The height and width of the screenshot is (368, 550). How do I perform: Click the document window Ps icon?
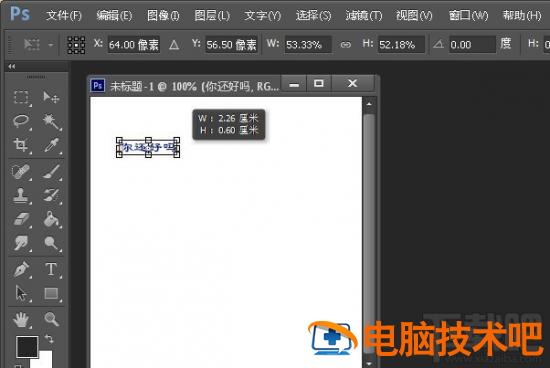pyautogui.click(x=98, y=85)
